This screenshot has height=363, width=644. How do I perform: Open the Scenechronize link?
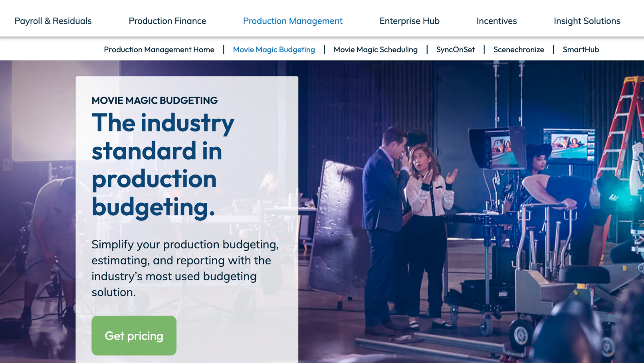[x=519, y=50]
